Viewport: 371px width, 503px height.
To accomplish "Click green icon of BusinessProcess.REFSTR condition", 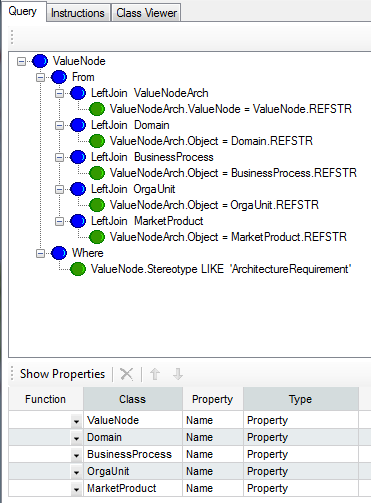I will point(97,173).
